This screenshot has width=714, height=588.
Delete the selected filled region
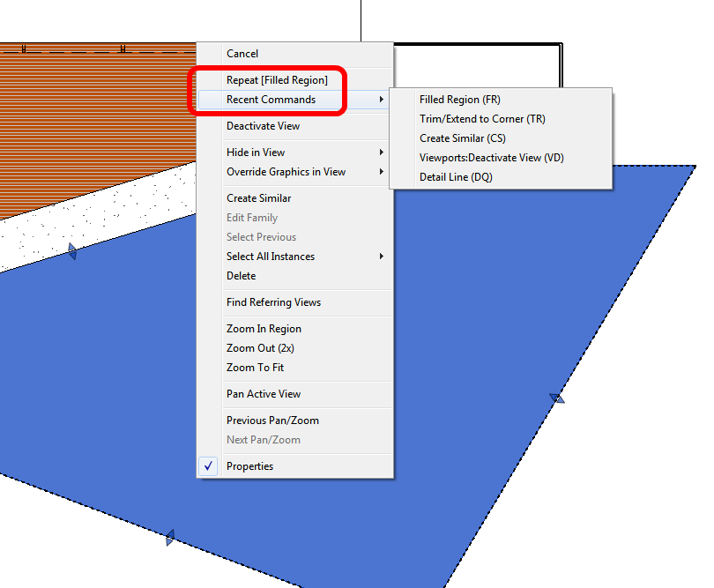[241, 275]
